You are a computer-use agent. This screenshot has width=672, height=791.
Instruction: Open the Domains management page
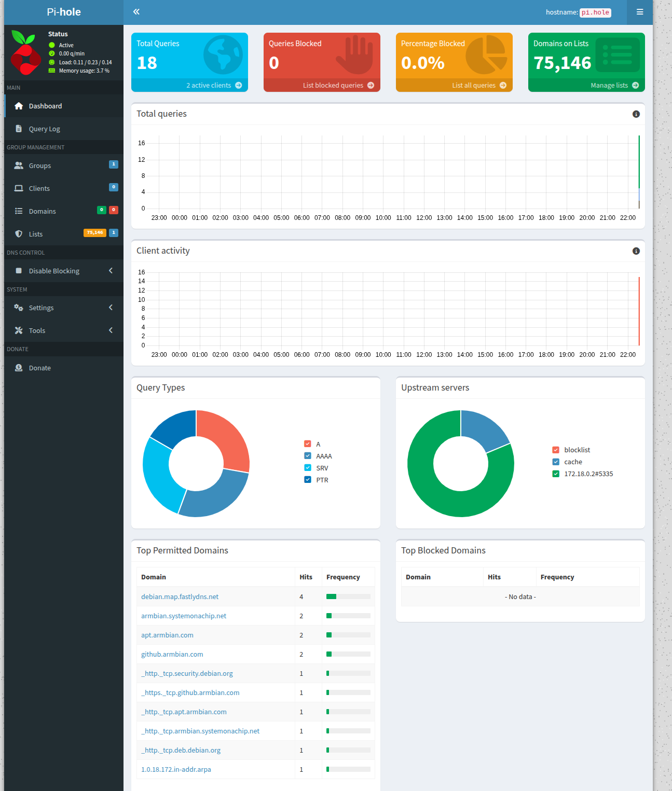pos(42,211)
